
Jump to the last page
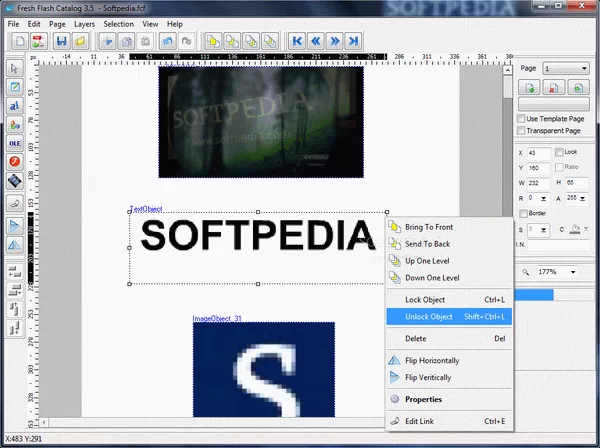(x=353, y=41)
